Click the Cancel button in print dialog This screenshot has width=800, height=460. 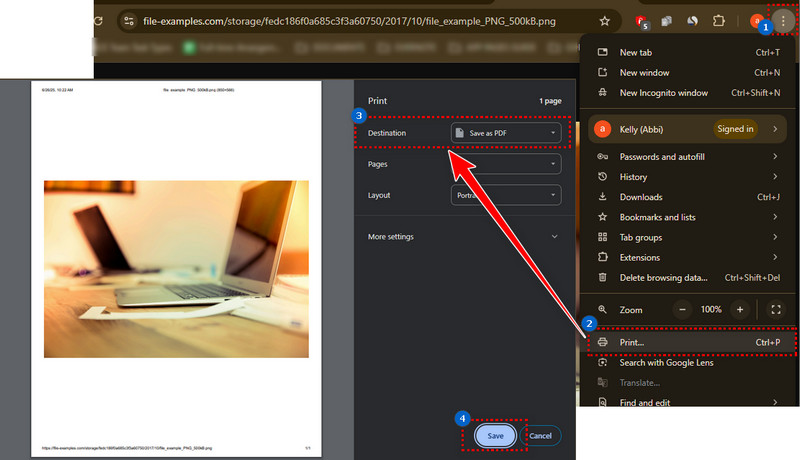pos(540,436)
